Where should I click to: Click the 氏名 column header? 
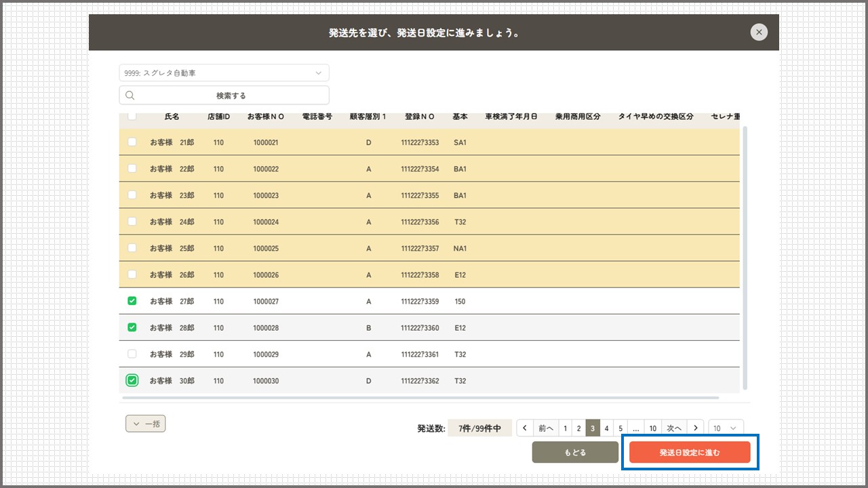(172, 117)
